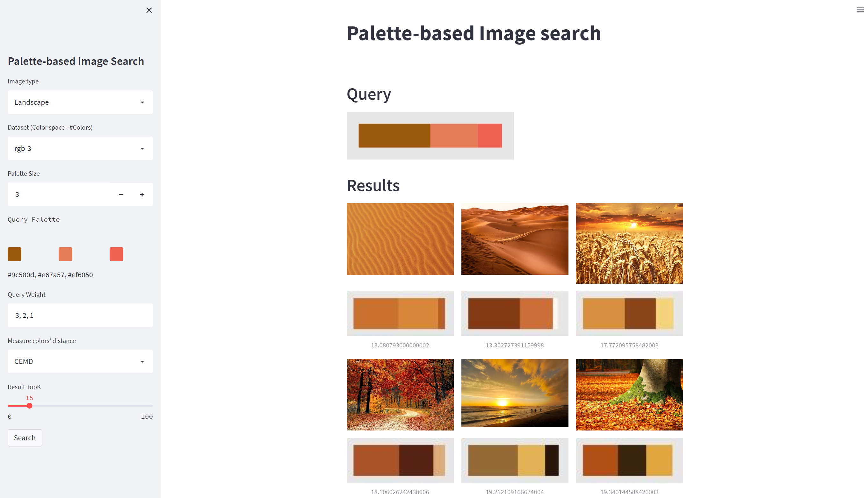The image size is (868, 498).
Task: Pick the salmon #e67a57 color swatch
Action: 65,254
